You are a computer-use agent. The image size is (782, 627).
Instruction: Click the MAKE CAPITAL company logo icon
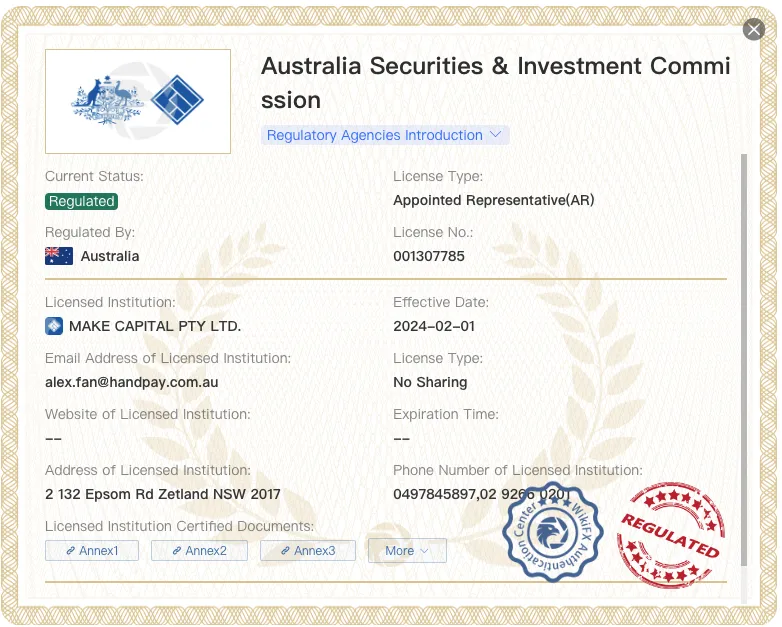coord(54,326)
